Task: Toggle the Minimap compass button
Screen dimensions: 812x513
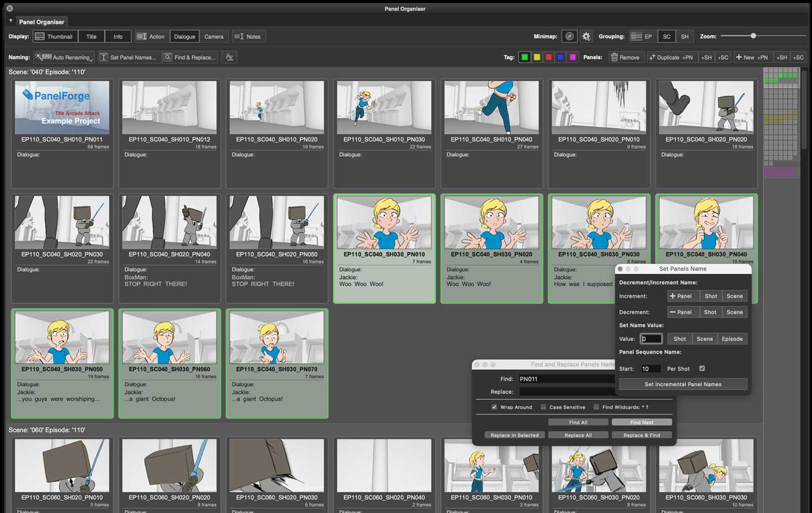Action: tap(570, 37)
